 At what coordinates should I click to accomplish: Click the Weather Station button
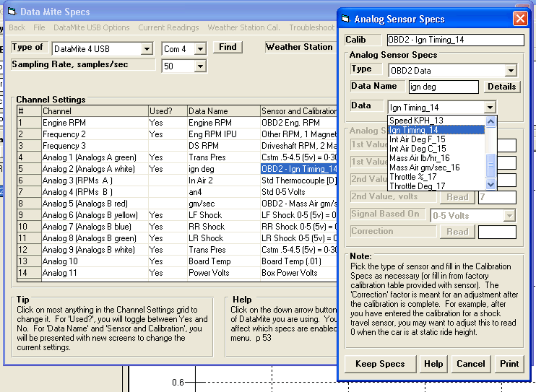[299, 47]
